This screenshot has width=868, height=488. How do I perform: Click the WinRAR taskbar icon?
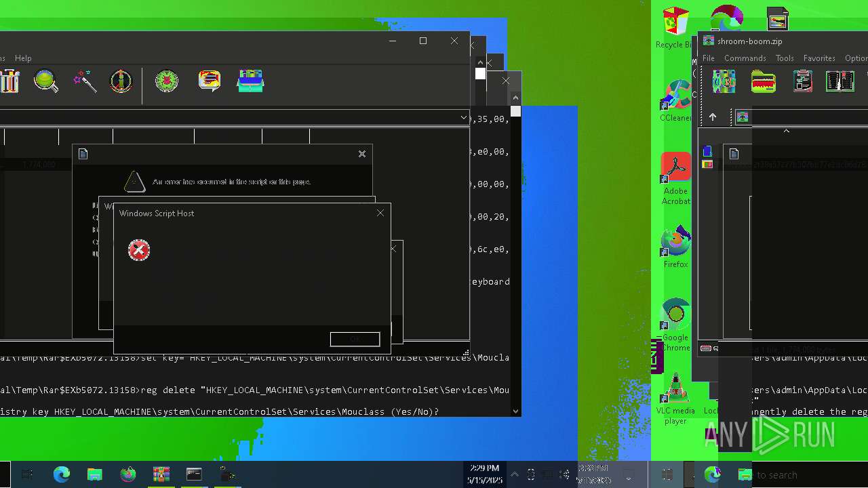(x=161, y=474)
